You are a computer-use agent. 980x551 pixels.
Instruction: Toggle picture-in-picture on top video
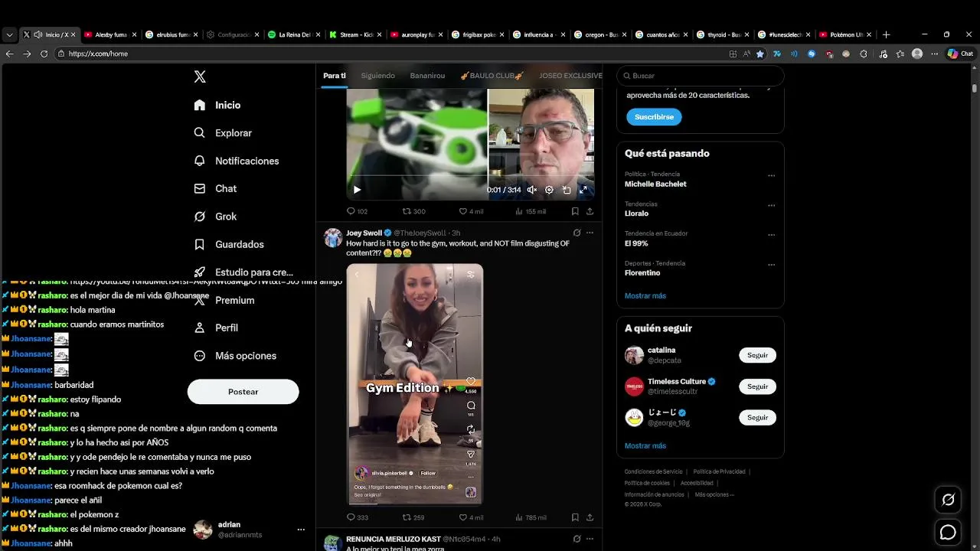pyautogui.click(x=567, y=190)
